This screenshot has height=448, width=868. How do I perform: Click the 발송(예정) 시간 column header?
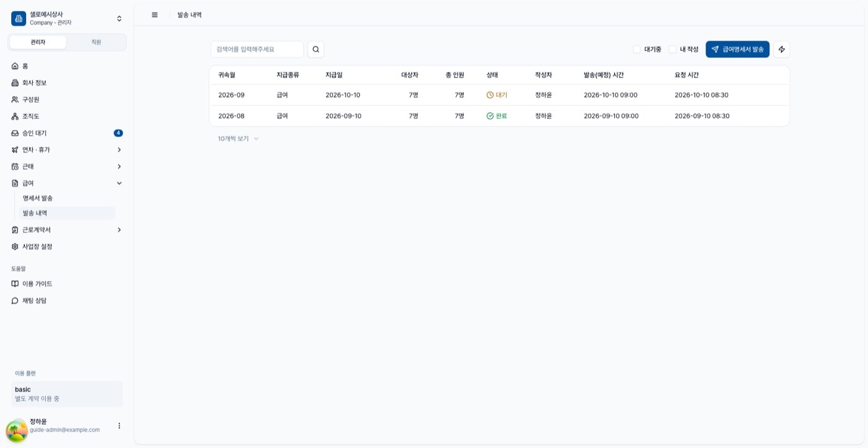pyautogui.click(x=604, y=75)
